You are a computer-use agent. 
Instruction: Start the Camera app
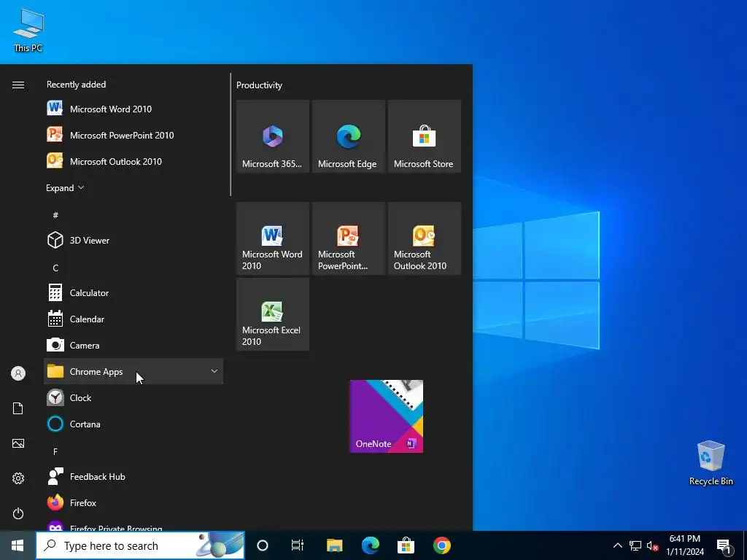[133, 345]
